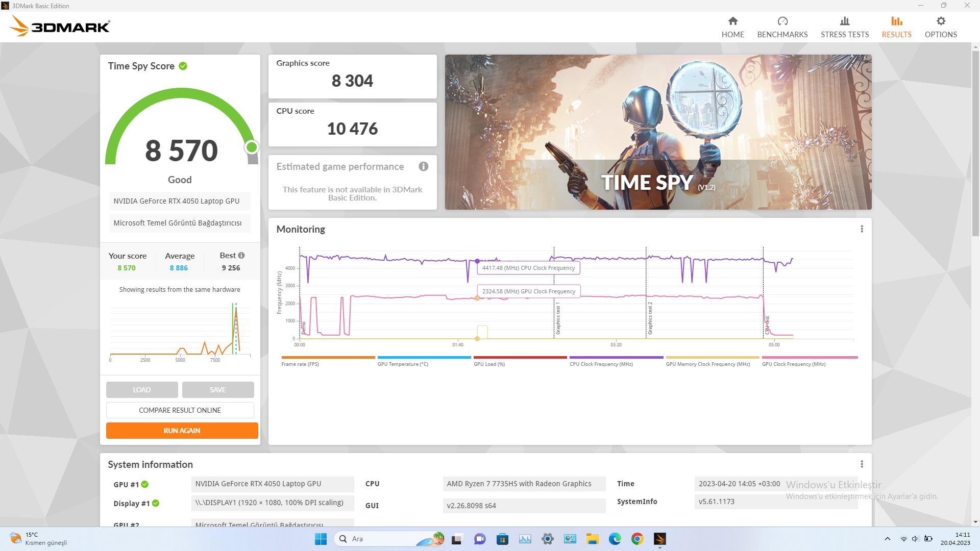Toggle GPU Temperature legend series
The image size is (980, 551).
pyautogui.click(x=403, y=364)
